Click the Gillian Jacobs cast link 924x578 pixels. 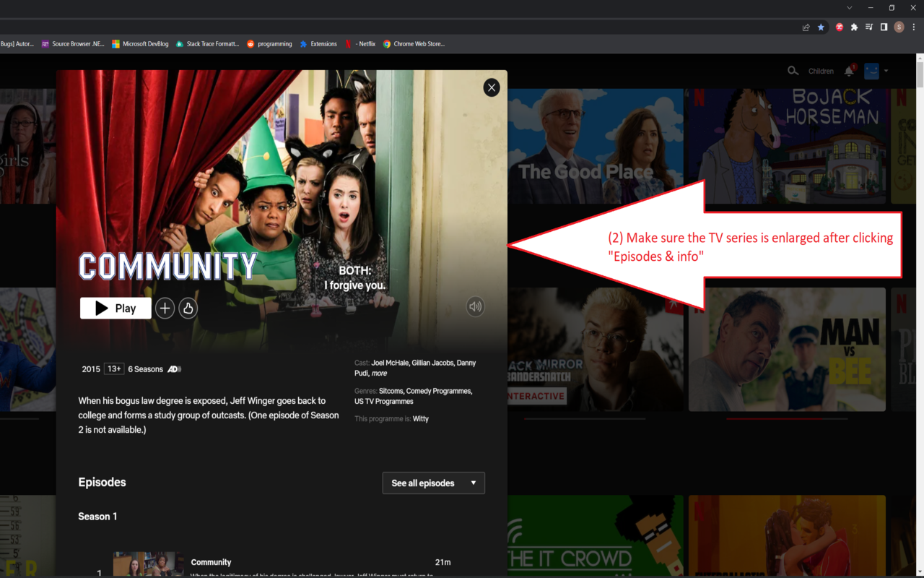[x=433, y=363]
